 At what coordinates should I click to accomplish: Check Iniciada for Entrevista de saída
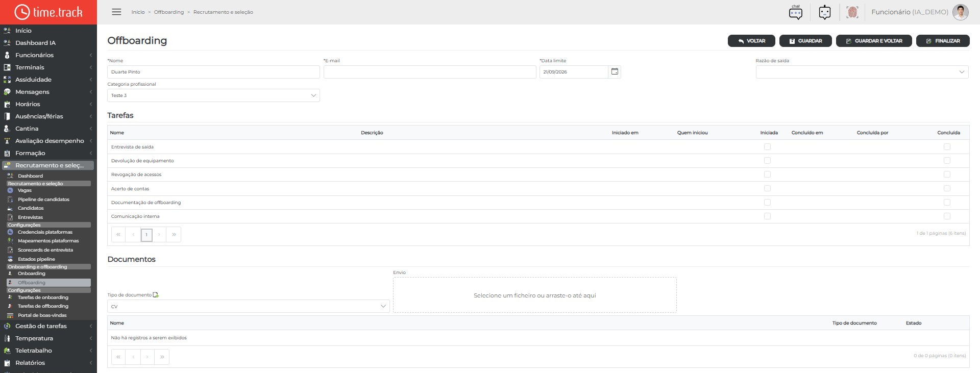[767, 147]
